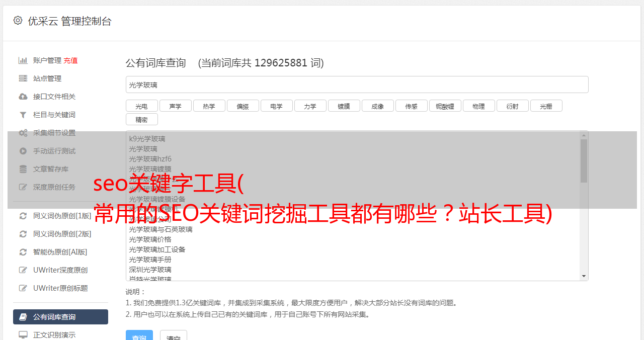Select 光学玻璃手册 in the results list
The height and width of the screenshot is (340, 644).
[150, 260]
